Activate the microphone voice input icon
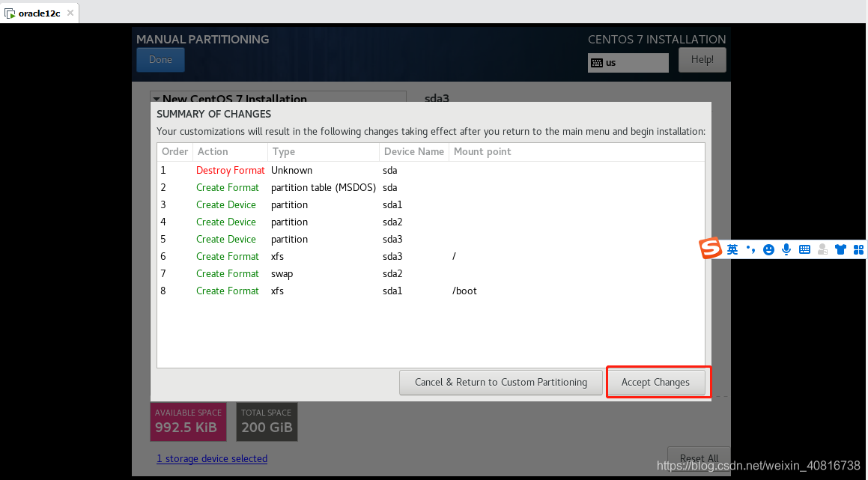This screenshot has height=480, width=868. point(786,249)
